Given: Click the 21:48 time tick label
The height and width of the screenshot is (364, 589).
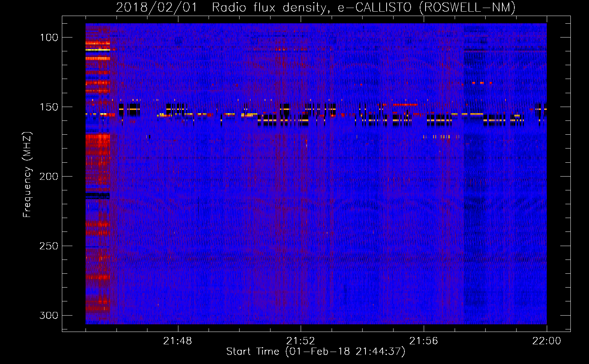Looking at the screenshot, I should pos(178,341).
